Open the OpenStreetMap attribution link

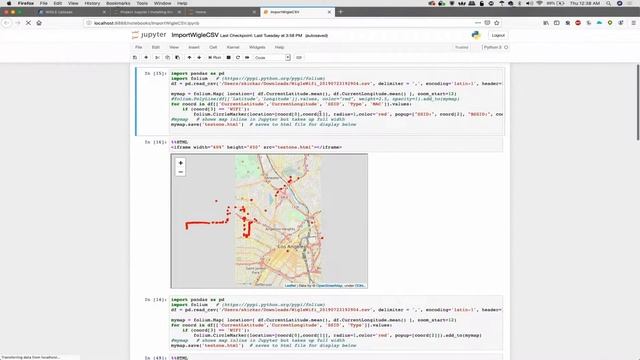pos(329,286)
